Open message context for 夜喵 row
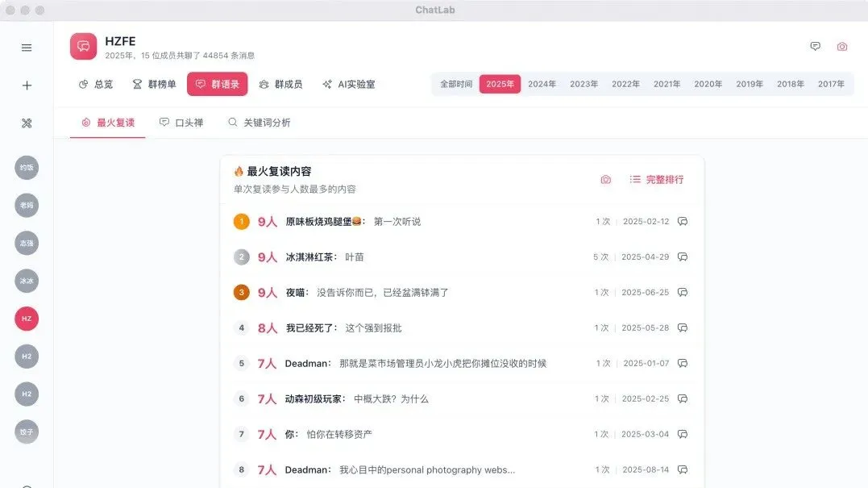The image size is (868, 488). pyautogui.click(x=683, y=292)
